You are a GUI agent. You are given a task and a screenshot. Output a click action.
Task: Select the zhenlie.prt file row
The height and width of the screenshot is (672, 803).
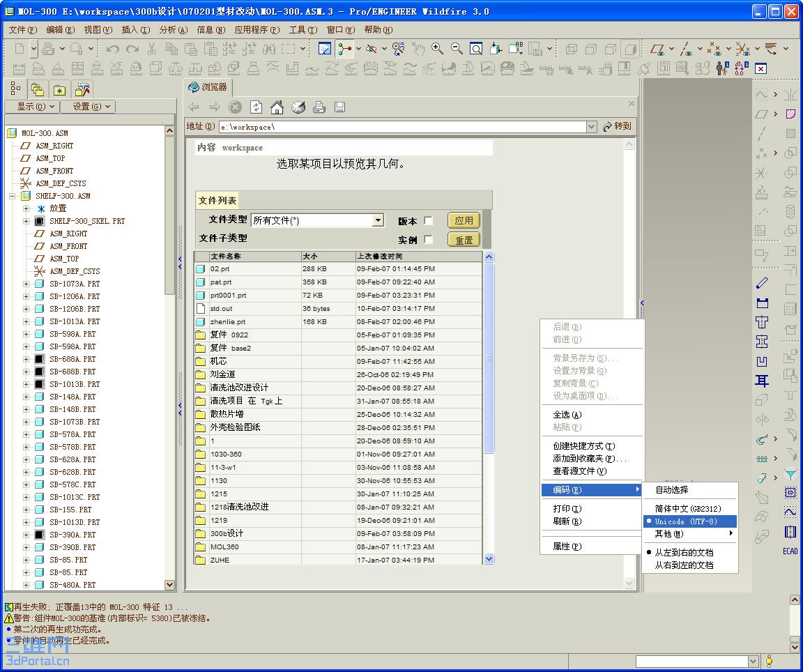pos(338,321)
